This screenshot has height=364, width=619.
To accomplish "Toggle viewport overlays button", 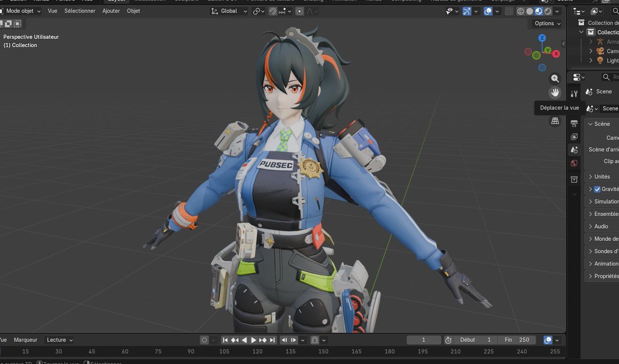I will pyautogui.click(x=488, y=11).
